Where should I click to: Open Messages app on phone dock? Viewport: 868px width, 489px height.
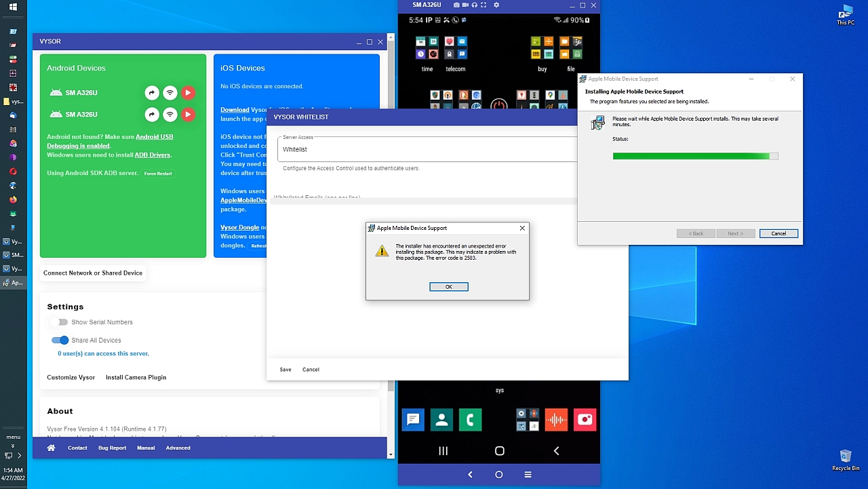[413, 420]
